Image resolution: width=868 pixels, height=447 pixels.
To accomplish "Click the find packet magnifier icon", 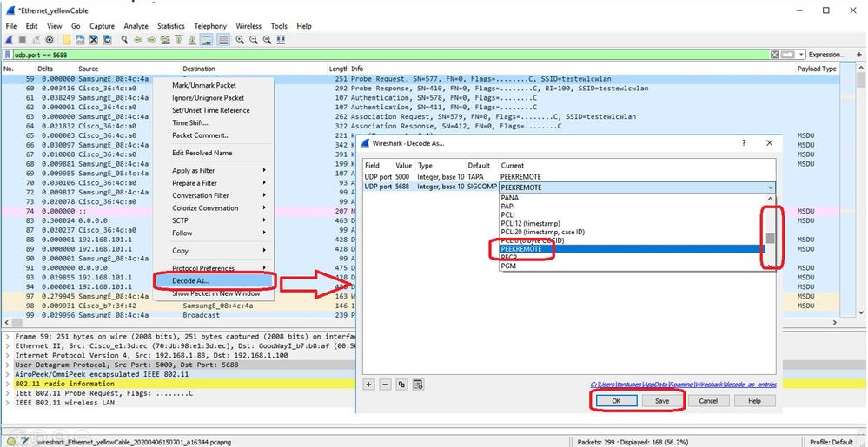I will click(124, 40).
